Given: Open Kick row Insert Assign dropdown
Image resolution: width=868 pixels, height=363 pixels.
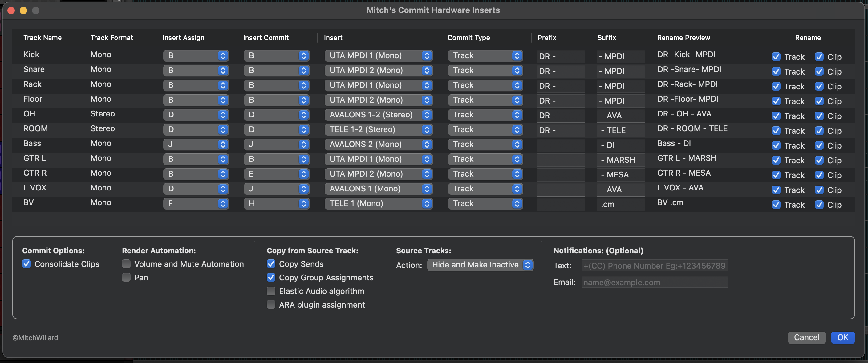Looking at the screenshot, I should tap(196, 55).
